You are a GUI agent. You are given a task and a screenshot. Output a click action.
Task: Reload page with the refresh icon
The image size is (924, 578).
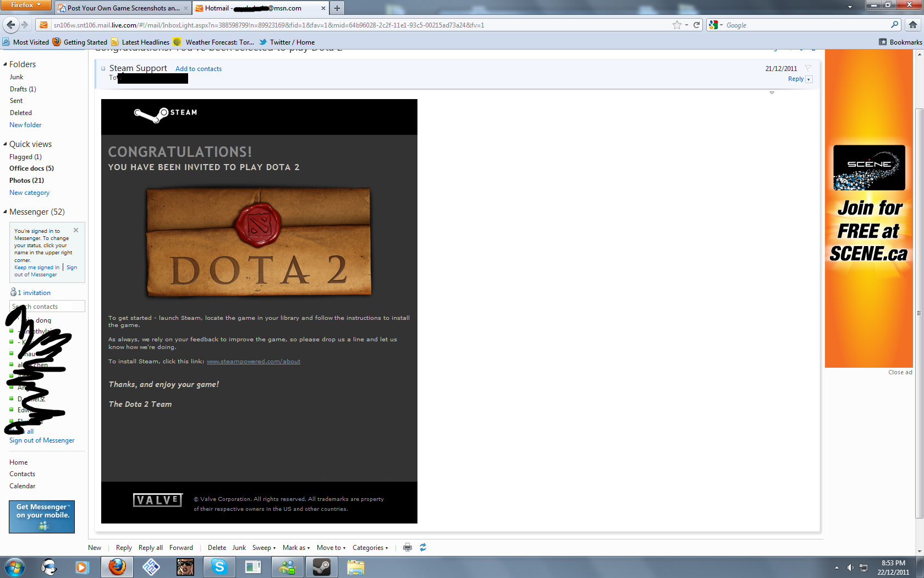696,25
